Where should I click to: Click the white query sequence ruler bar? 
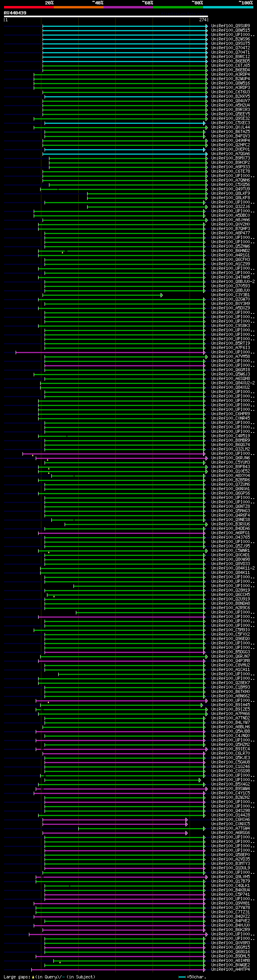point(106,16)
